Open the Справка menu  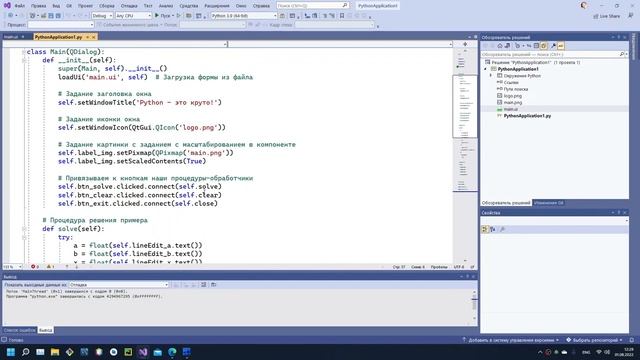[261, 6]
